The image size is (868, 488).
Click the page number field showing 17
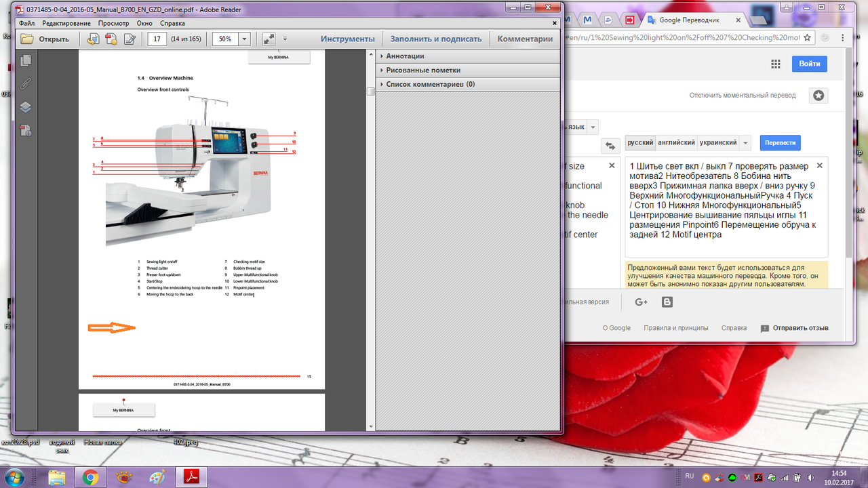157,39
